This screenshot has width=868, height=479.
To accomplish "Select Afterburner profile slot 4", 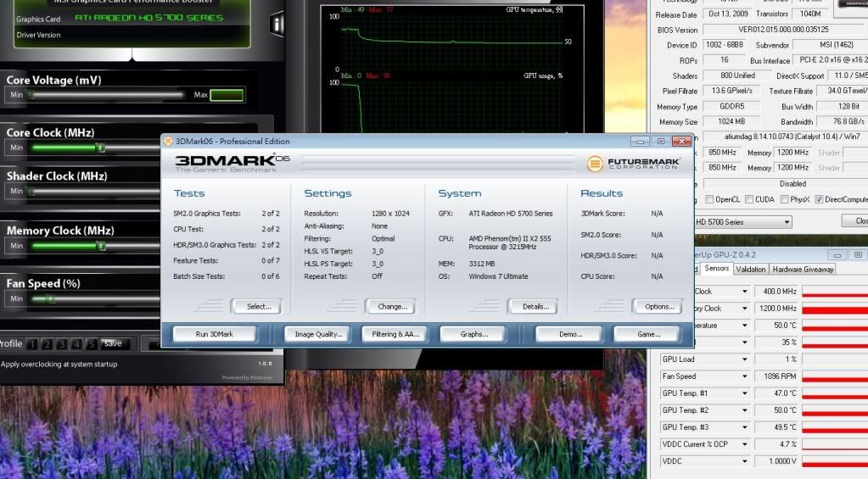I will 77,344.
